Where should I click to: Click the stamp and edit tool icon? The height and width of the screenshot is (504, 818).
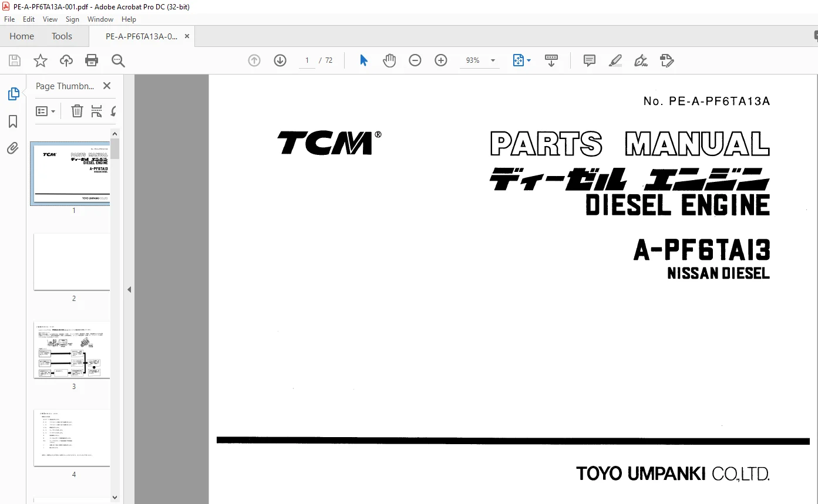click(x=666, y=60)
